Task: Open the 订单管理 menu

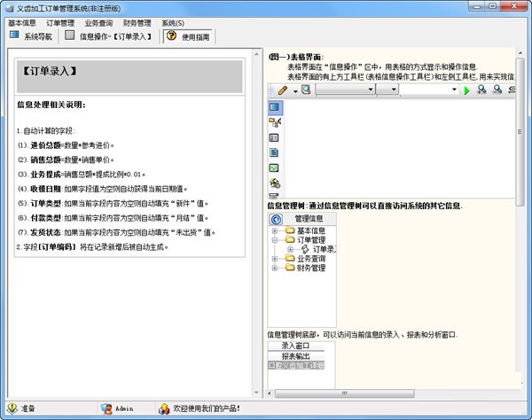Action: click(x=60, y=23)
